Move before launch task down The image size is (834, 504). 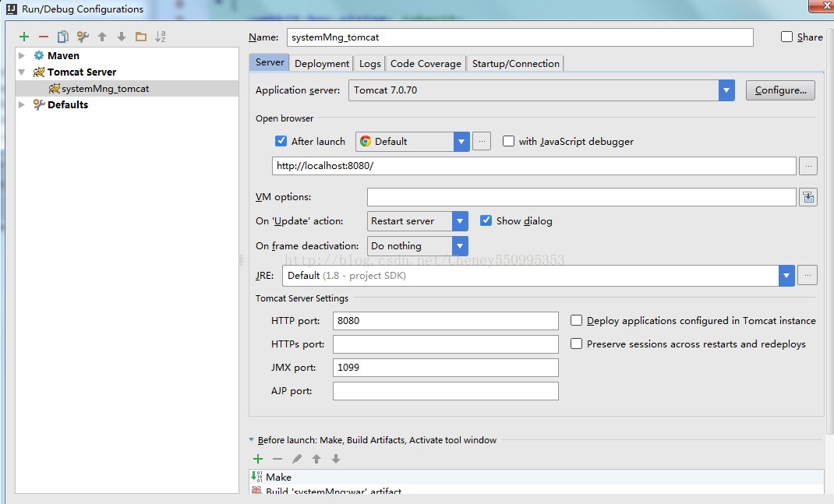pos(336,459)
